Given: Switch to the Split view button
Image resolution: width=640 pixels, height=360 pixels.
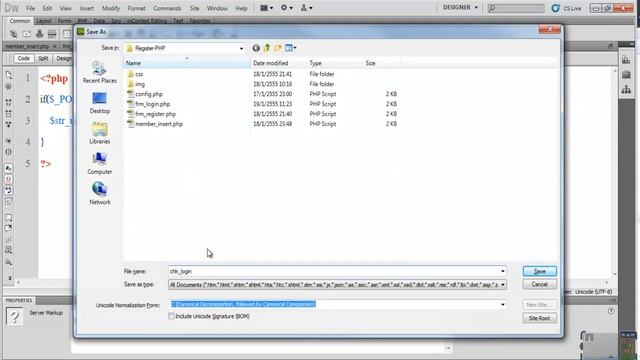Looking at the screenshot, I should pos(43,58).
